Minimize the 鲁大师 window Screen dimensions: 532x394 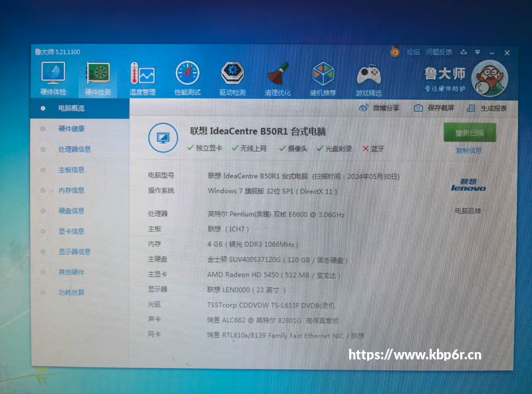[492, 53]
